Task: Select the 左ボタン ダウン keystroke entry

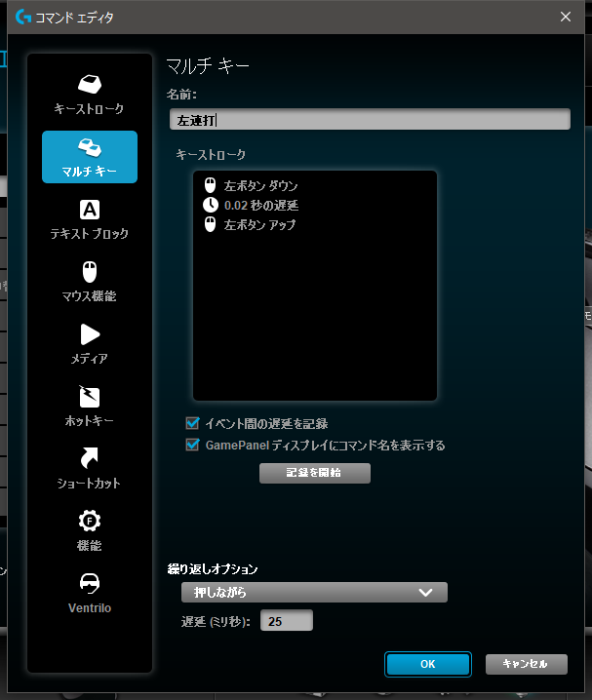Action: (260, 185)
